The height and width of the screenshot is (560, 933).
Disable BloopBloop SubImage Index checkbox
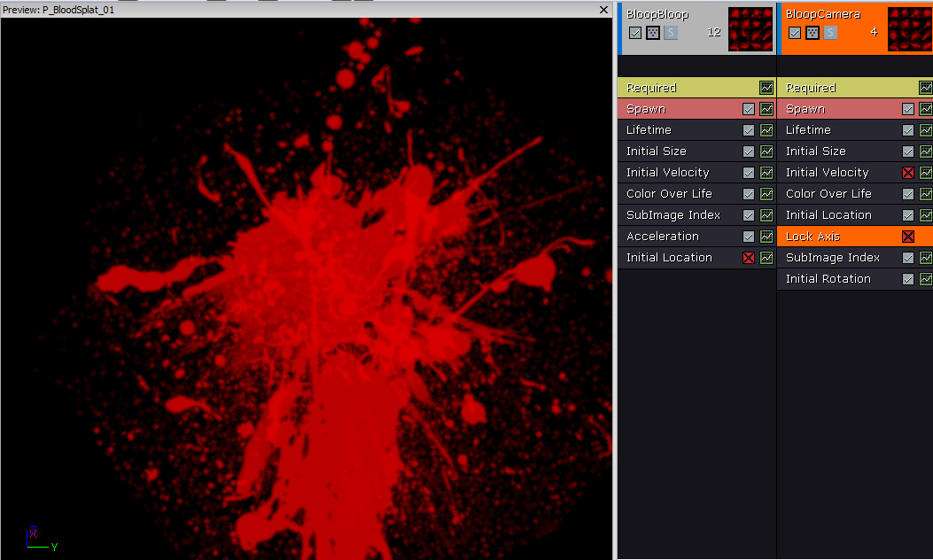[749, 215]
